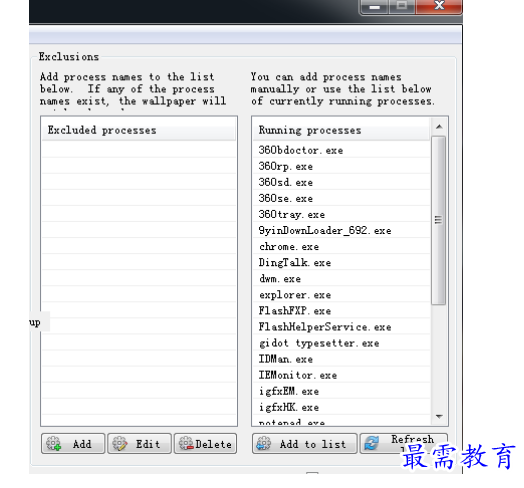524x488 pixels.
Task: Click the Running processes column header
Action: (x=342, y=130)
